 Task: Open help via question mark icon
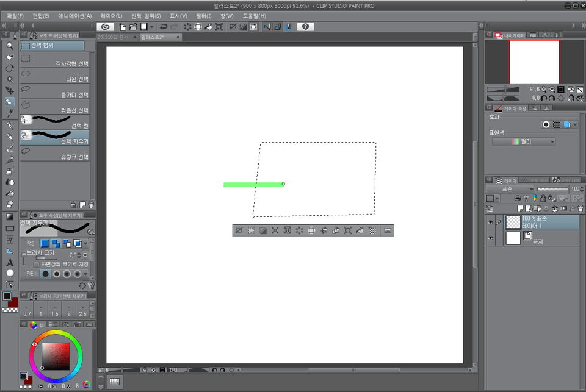click(305, 27)
